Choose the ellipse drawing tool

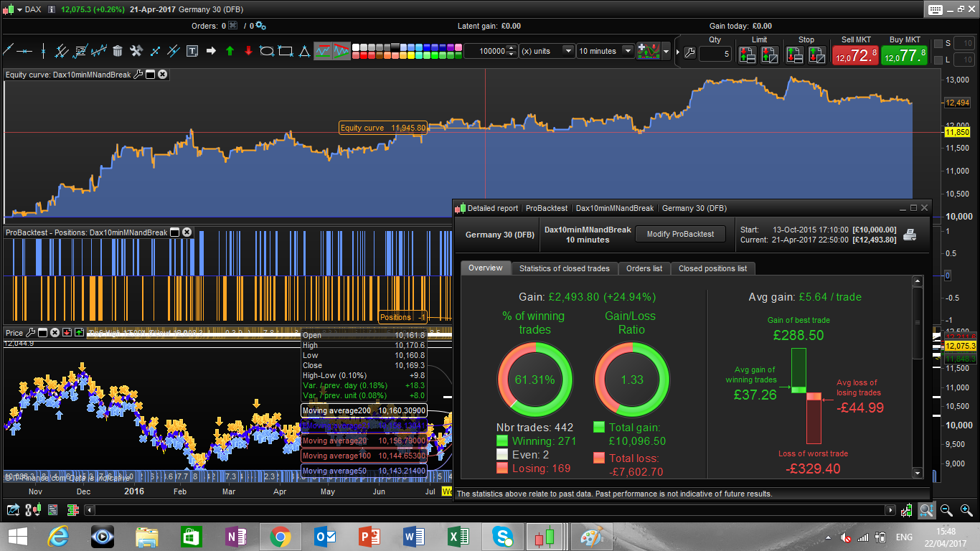[x=267, y=51]
